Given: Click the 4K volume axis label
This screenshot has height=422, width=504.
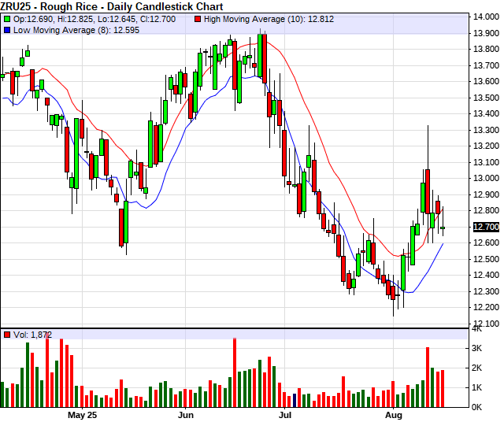Looking at the screenshot, I should pos(478,329).
